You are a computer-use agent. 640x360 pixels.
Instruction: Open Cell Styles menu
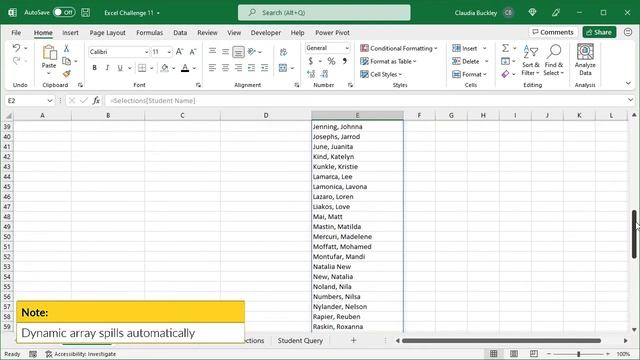click(381, 74)
